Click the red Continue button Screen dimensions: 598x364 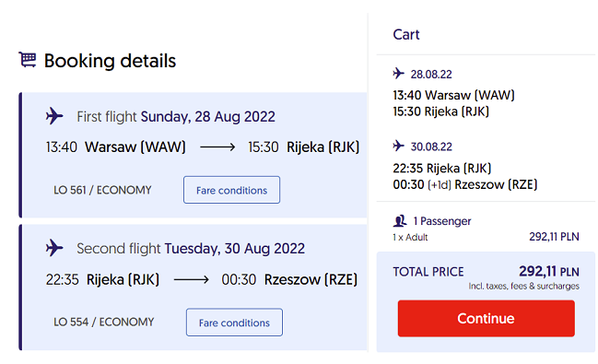[x=486, y=319]
